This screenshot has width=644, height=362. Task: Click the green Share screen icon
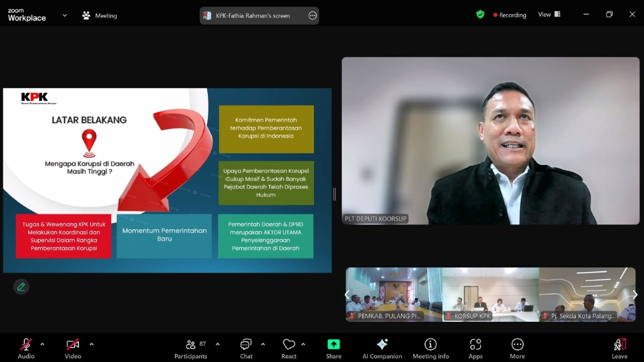pyautogui.click(x=334, y=344)
